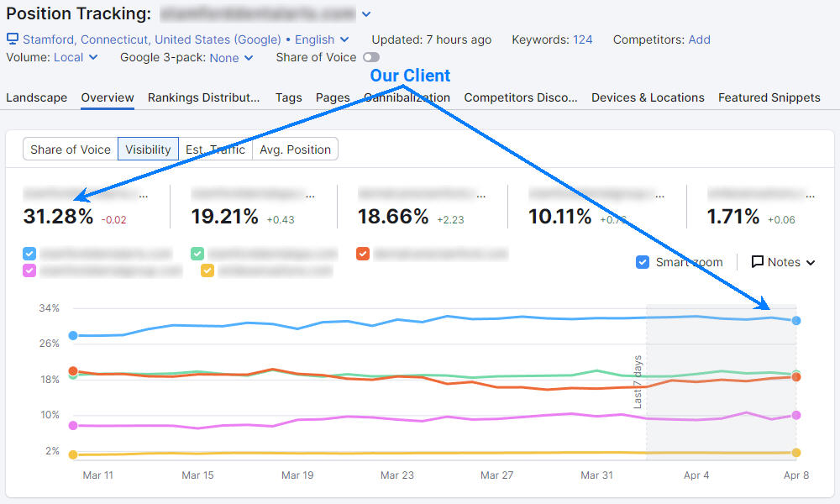840x504 pixels.
Task: Disable the Smart zoom checkbox
Action: click(643, 262)
